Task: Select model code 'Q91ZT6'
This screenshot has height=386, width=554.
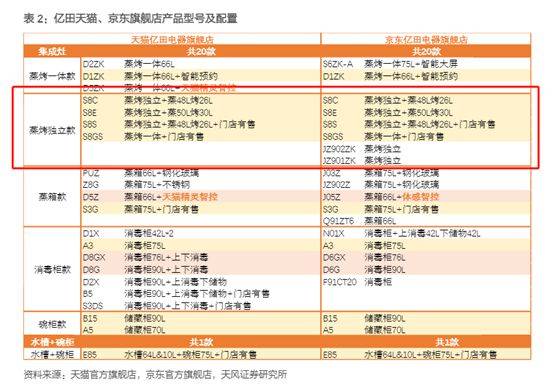Action: coord(338,221)
